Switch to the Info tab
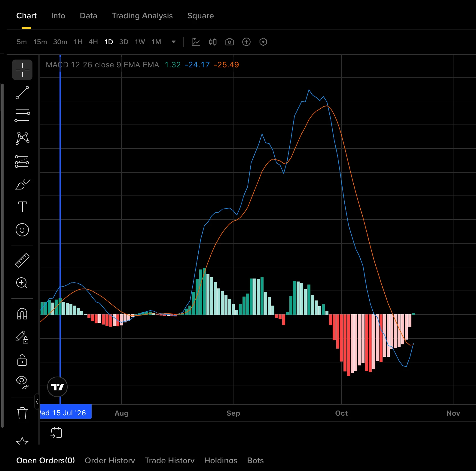The image size is (476, 471). pos(58,16)
